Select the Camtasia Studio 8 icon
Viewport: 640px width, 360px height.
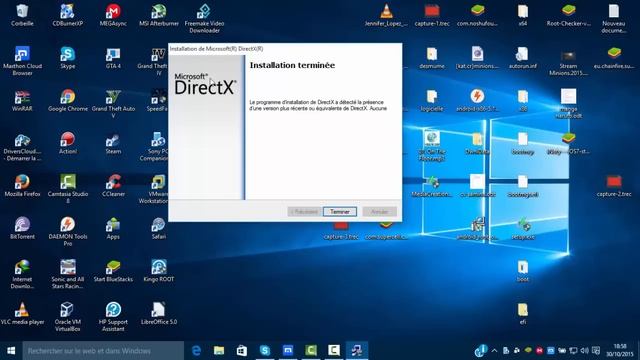pyautogui.click(x=68, y=189)
